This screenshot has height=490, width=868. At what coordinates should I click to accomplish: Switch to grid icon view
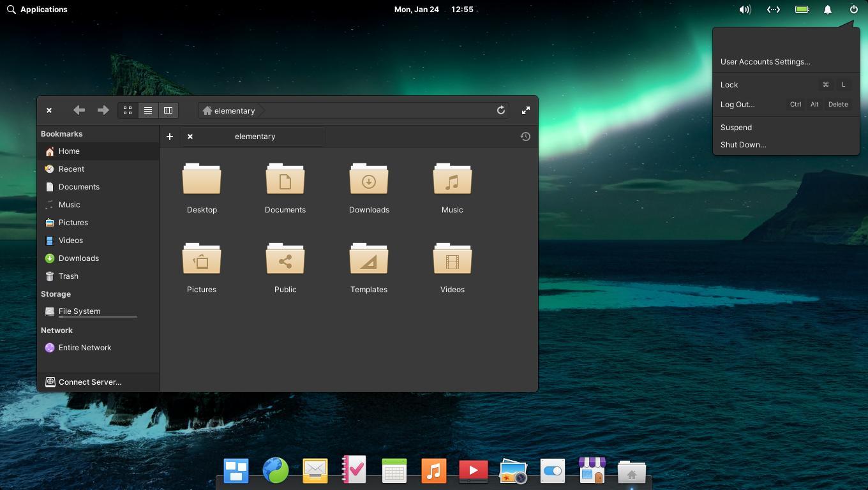pyautogui.click(x=128, y=110)
